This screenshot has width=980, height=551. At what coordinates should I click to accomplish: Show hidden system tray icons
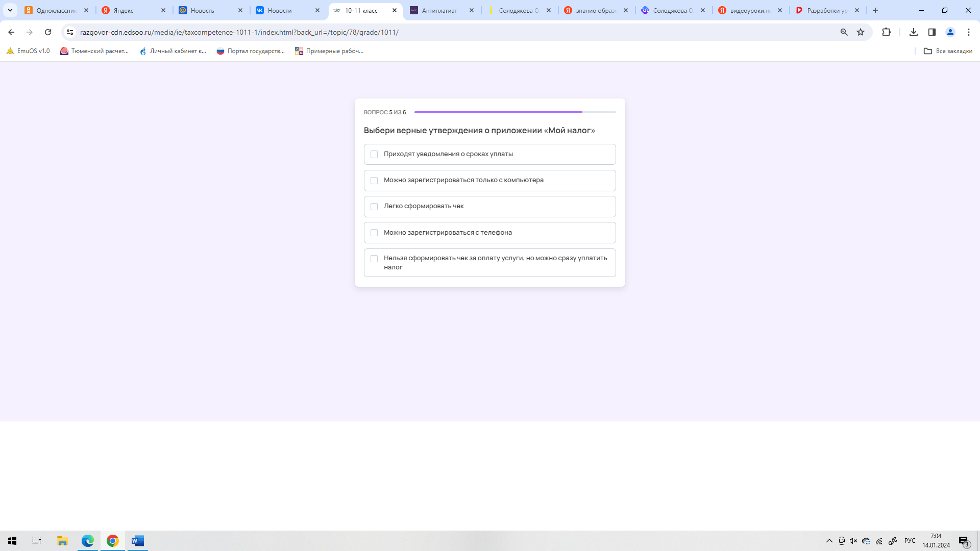(829, 541)
